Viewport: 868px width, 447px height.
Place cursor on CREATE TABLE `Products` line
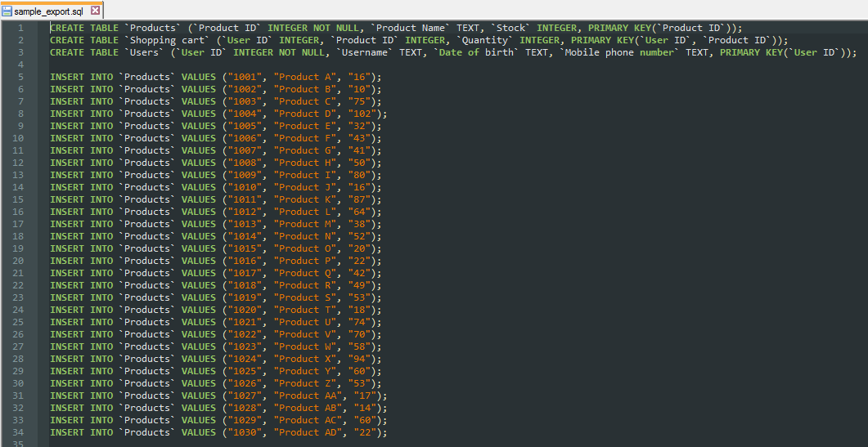[x=396, y=28]
